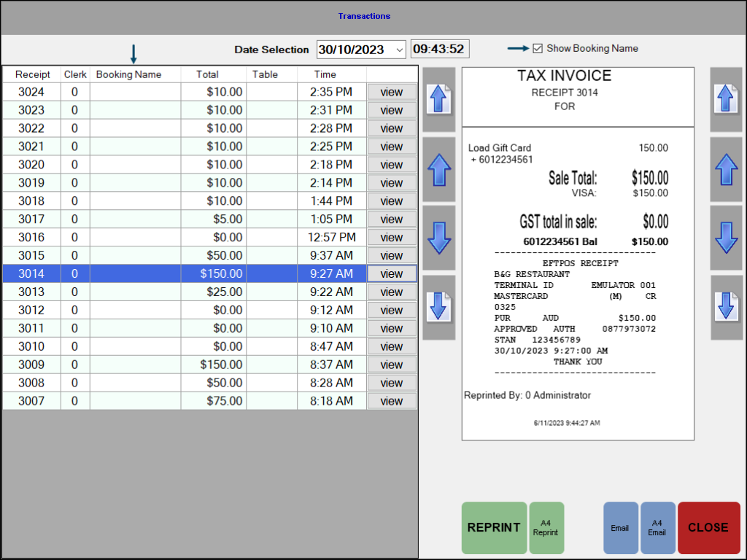Click the time field showing 09:43:52
This screenshot has width=747, height=560.
440,49
